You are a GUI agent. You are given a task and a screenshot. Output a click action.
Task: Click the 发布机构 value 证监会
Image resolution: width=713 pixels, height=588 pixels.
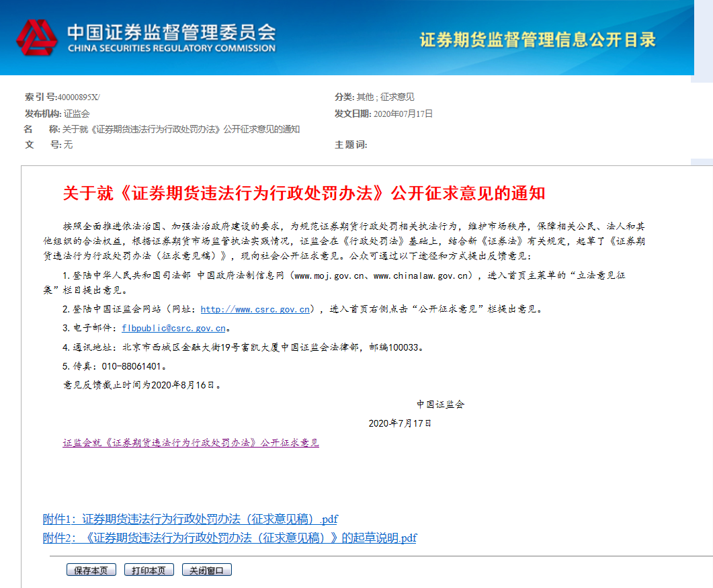pos(77,114)
